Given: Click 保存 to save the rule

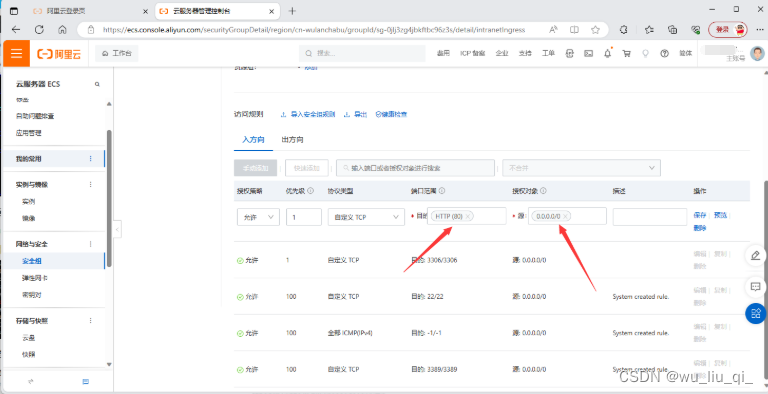Looking at the screenshot, I should pos(700,215).
